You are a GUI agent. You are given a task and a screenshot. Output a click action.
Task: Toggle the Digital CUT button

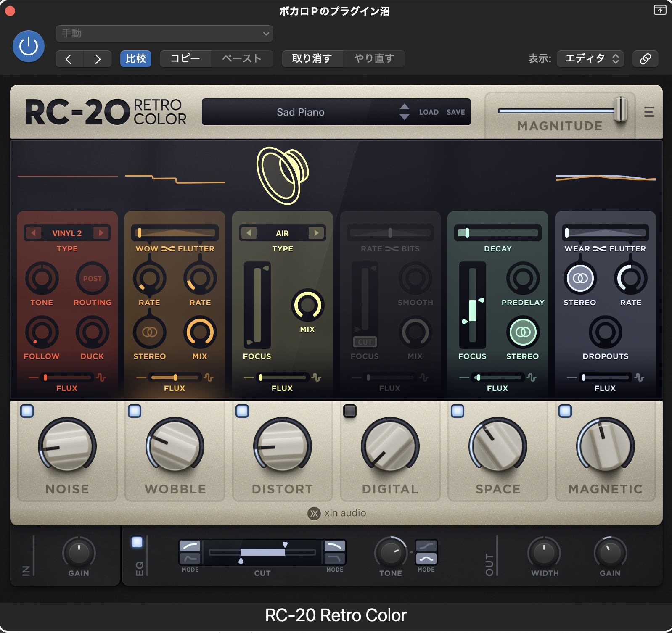point(365,342)
